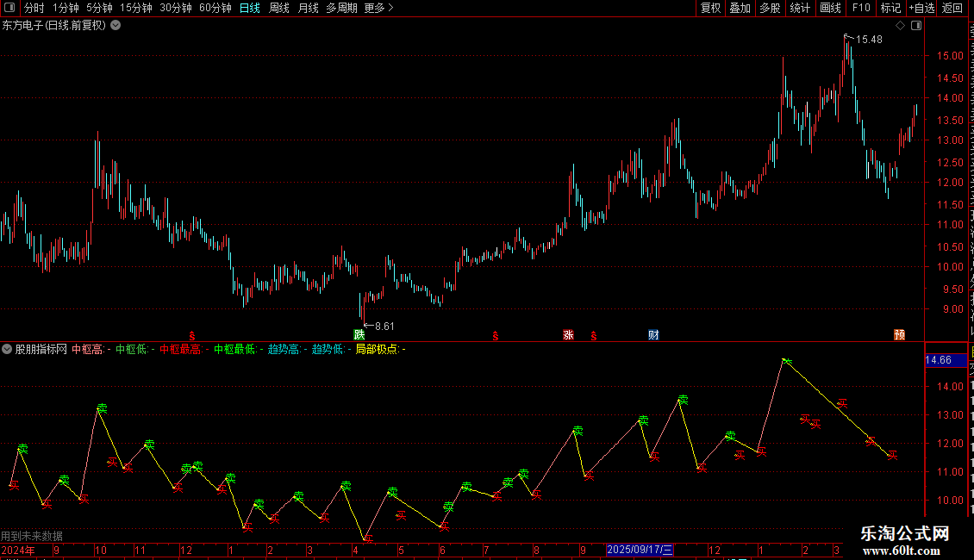Select the 15分钟 period

click(x=135, y=8)
